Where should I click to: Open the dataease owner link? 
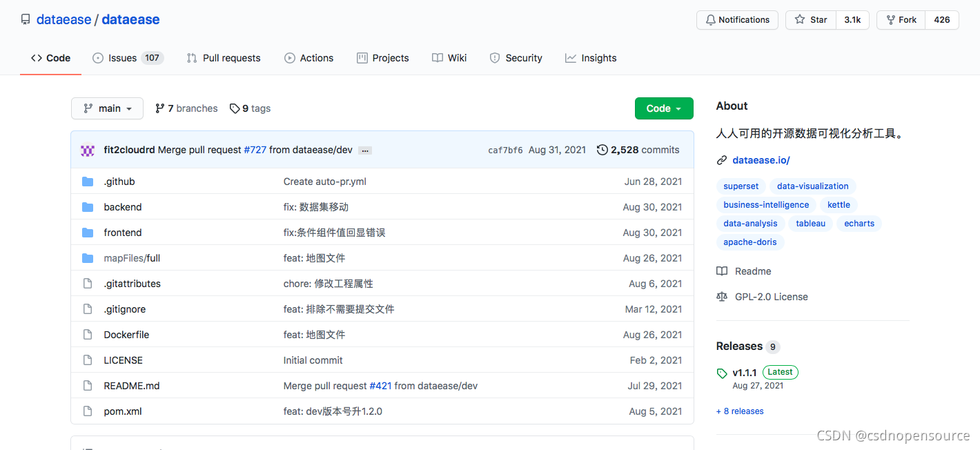click(x=63, y=19)
